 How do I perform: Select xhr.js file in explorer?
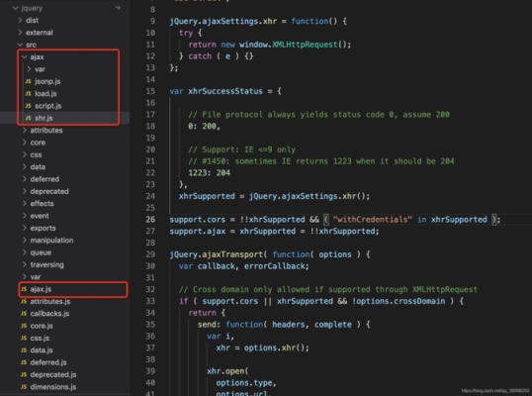click(x=44, y=118)
